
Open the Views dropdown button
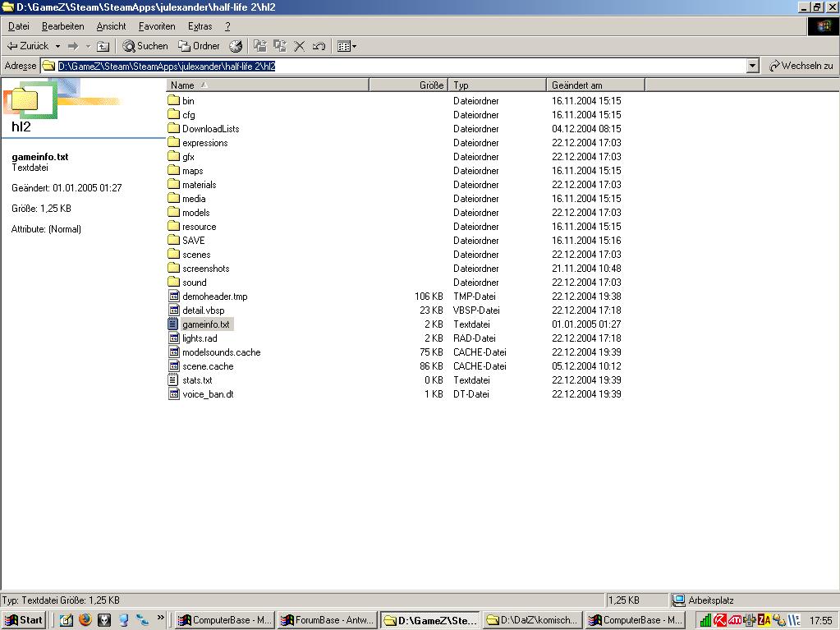tap(347, 46)
